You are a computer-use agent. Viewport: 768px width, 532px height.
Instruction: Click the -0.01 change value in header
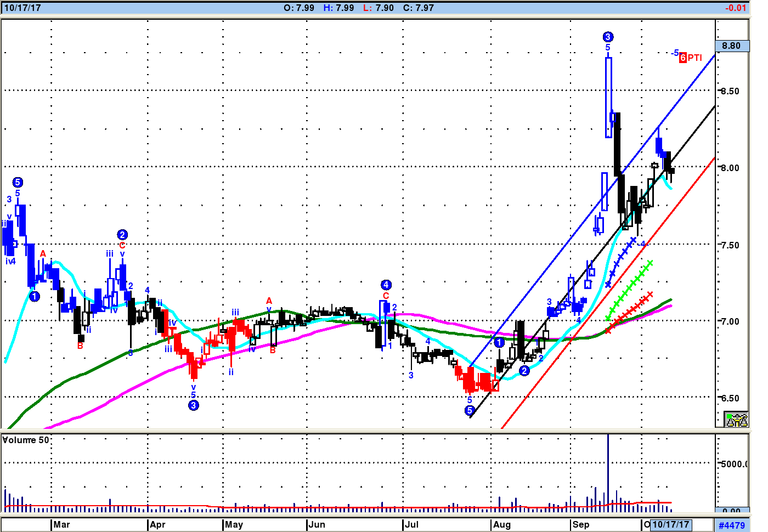coord(735,8)
